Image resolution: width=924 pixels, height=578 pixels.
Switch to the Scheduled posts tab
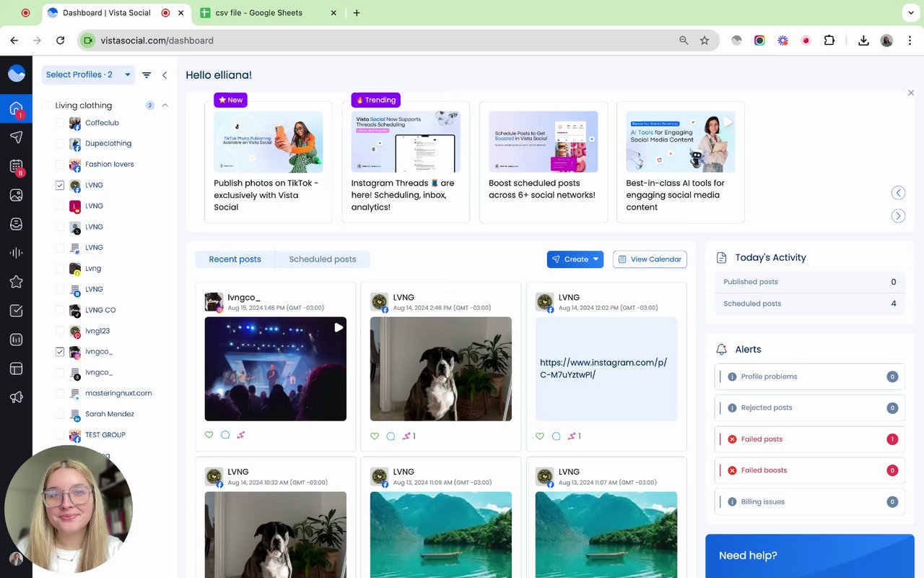[323, 259]
